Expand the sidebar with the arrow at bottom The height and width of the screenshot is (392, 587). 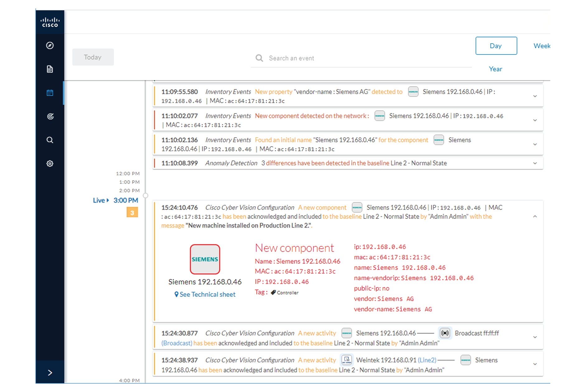tap(50, 373)
